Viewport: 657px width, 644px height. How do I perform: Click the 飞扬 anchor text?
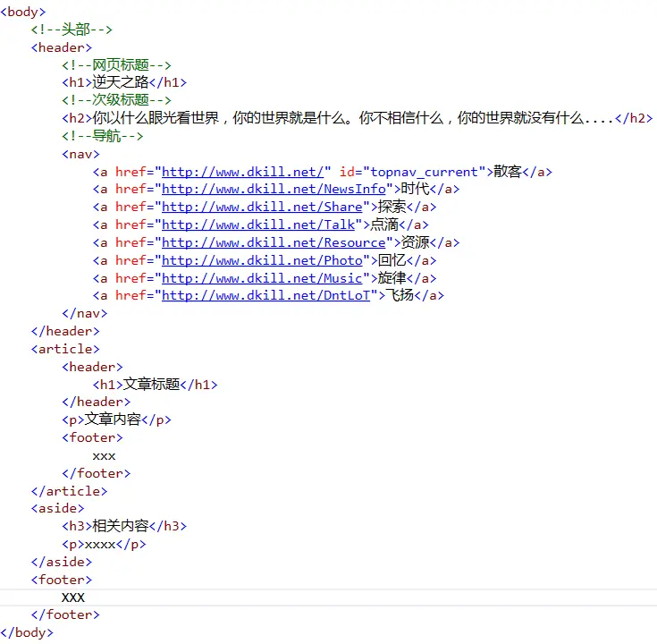[x=400, y=295]
